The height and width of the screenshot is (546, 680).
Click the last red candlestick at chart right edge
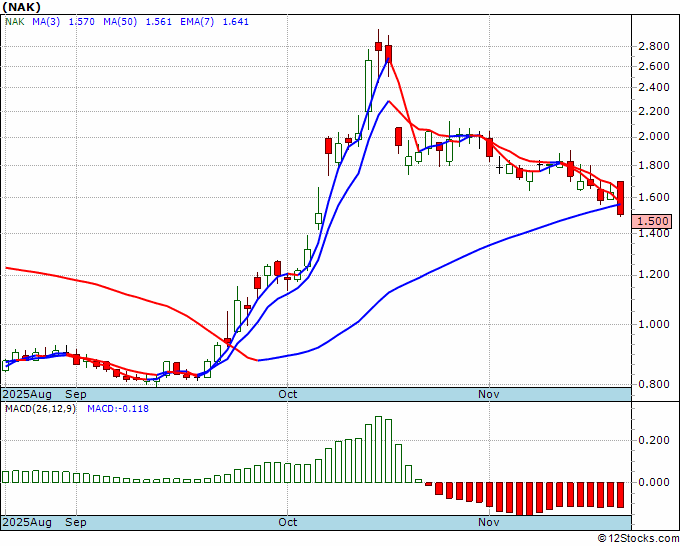coord(621,198)
